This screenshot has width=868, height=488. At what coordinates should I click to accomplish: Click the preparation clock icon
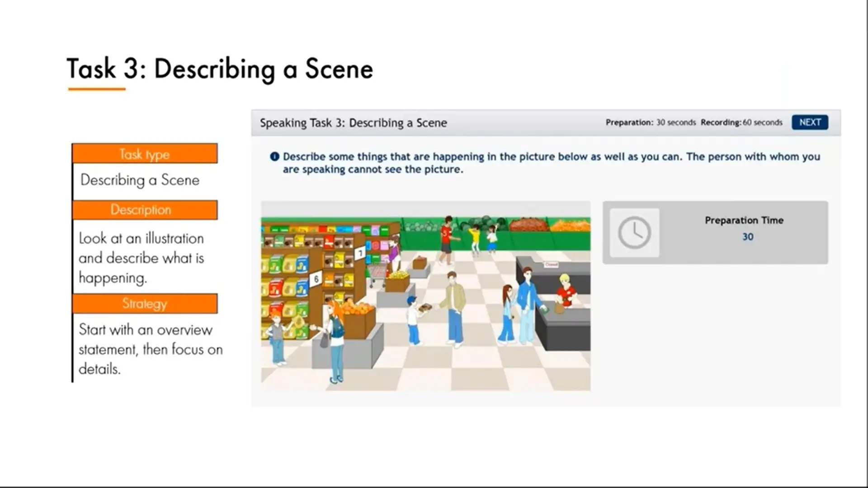(x=634, y=233)
